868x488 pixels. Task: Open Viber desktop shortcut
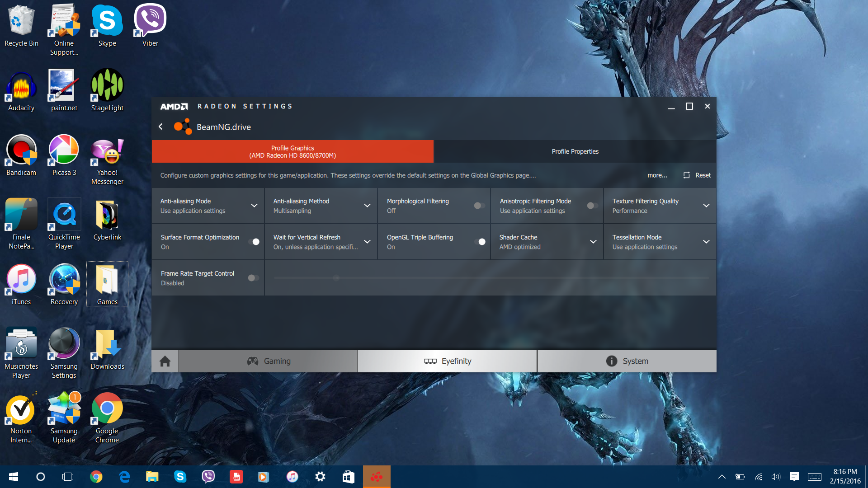click(x=150, y=25)
